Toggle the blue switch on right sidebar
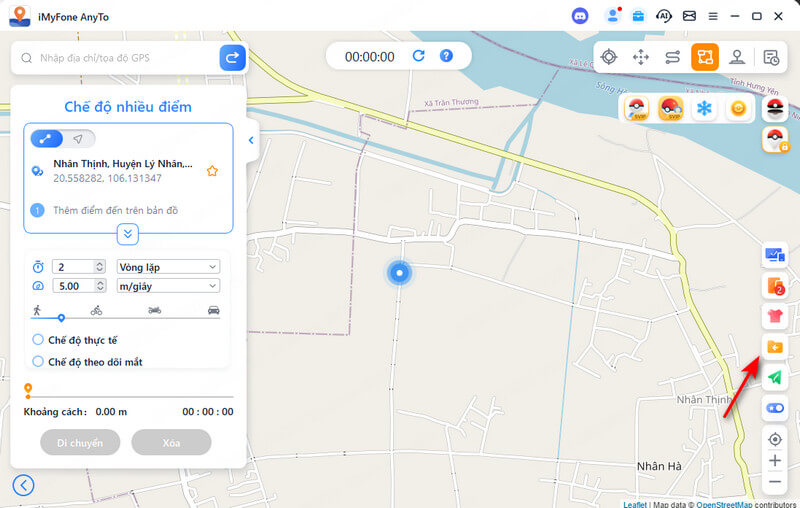The image size is (800, 508). point(774,408)
